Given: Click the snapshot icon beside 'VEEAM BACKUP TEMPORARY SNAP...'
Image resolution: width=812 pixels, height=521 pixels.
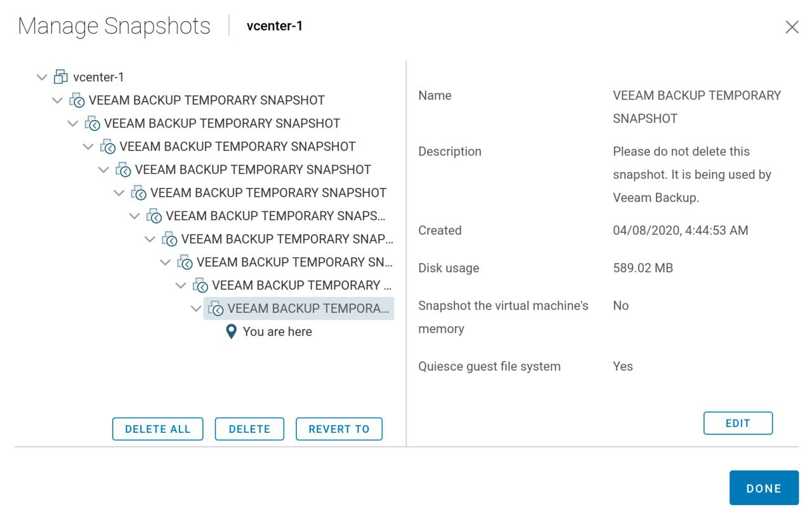Looking at the screenshot, I should coord(169,239).
